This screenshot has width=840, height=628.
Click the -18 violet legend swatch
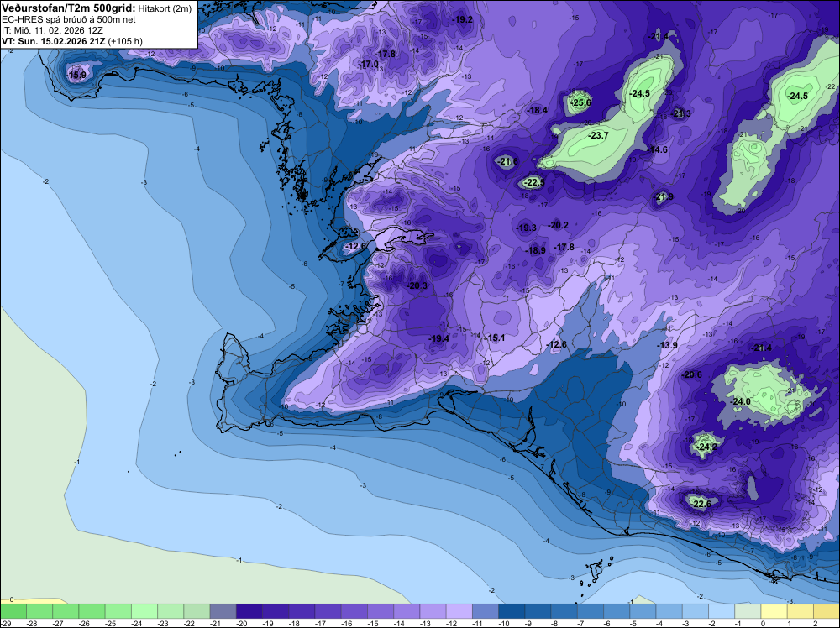point(302,611)
